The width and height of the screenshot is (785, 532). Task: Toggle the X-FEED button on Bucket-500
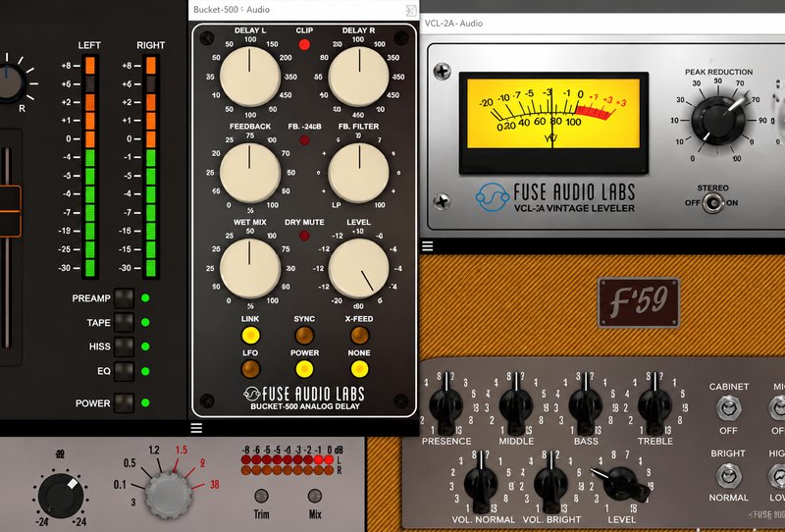[359, 335]
